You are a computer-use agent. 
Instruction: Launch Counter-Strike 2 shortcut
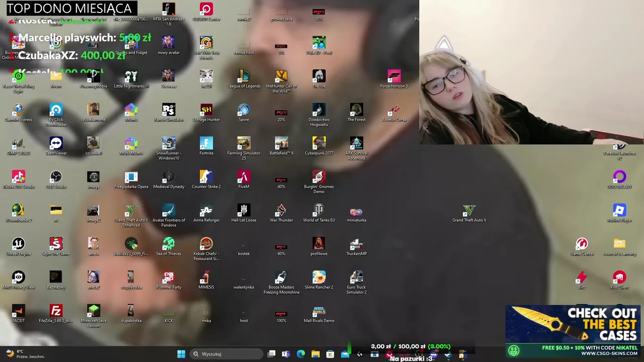click(x=206, y=179)
